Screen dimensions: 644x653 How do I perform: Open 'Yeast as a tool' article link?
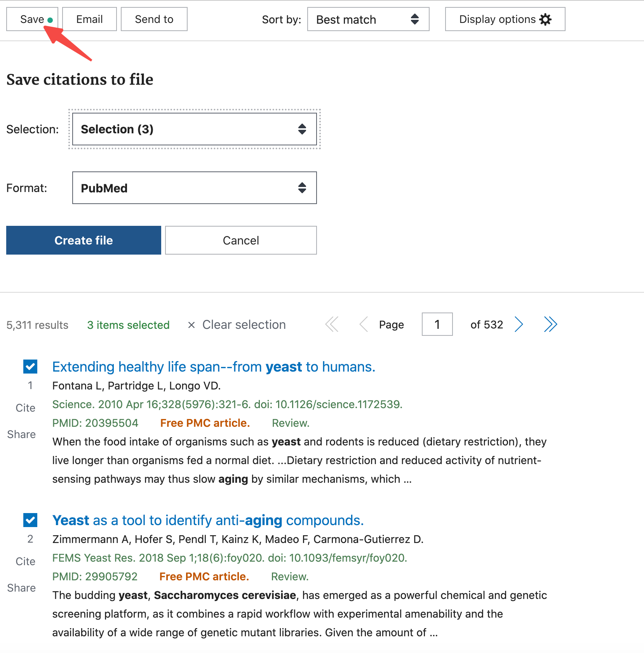pos(208,520)
